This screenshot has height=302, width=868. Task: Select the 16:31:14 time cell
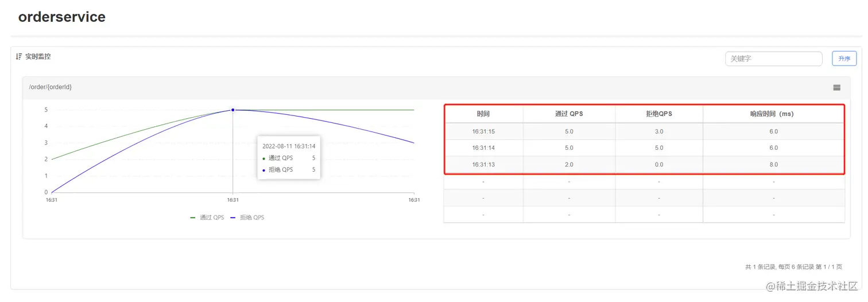483,148
